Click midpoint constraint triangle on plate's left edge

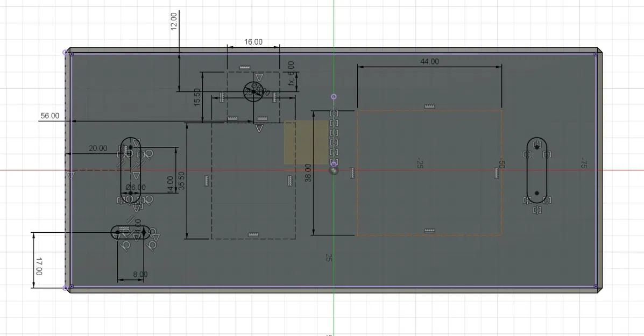coord(70,176)
